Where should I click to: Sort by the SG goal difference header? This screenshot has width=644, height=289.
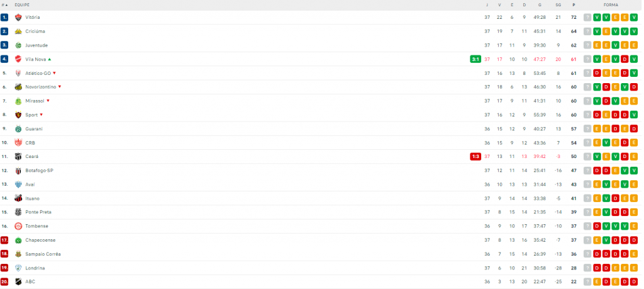(x=558, y=5)
